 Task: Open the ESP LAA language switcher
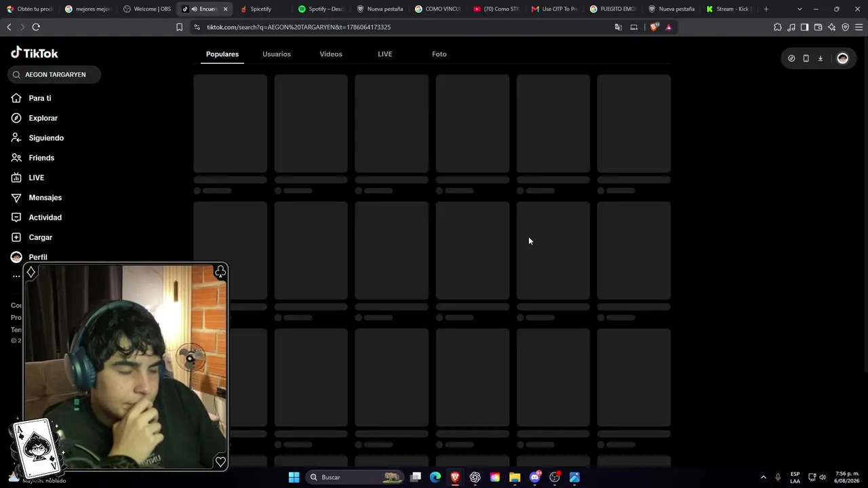pos(795,477)
